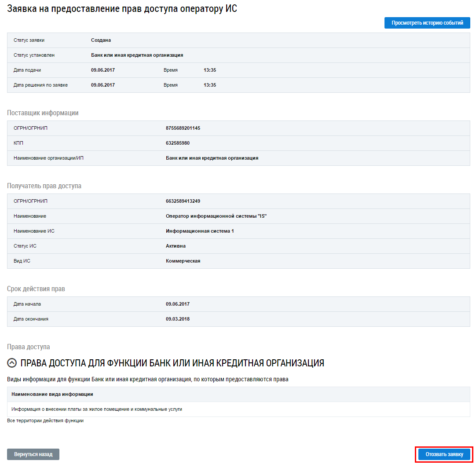476x464 pixels.
Task: Select the recipient OGRN value 6632589413249
Action: pyautogui.click(x=183, y=201)
